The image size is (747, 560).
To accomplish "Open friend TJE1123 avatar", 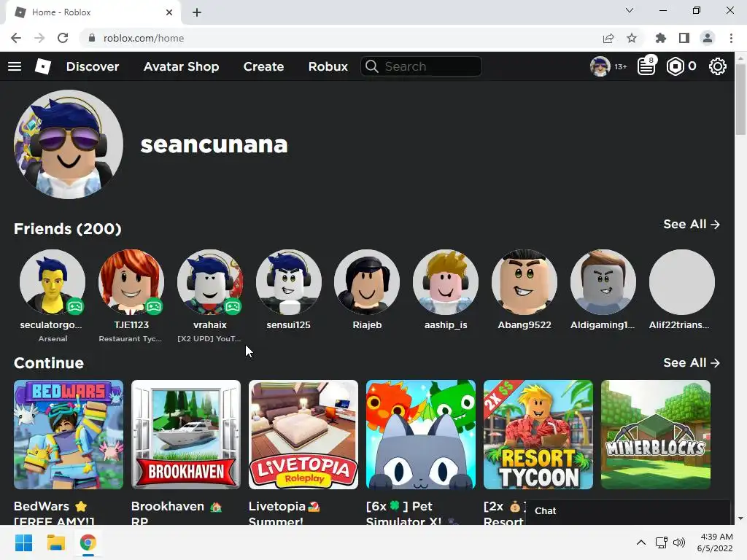I will pyautogui.click(x=131, y=282).
